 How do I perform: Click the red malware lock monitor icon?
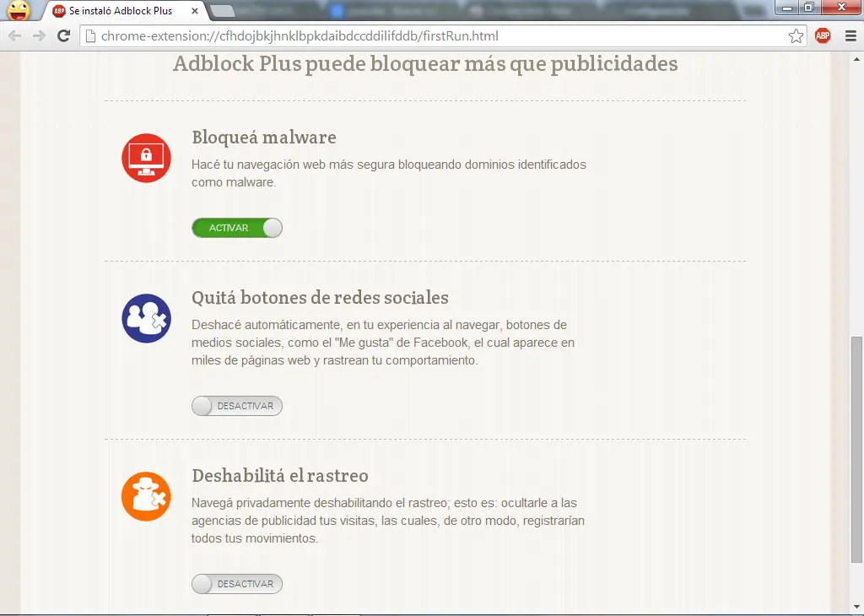pos(146,158)
